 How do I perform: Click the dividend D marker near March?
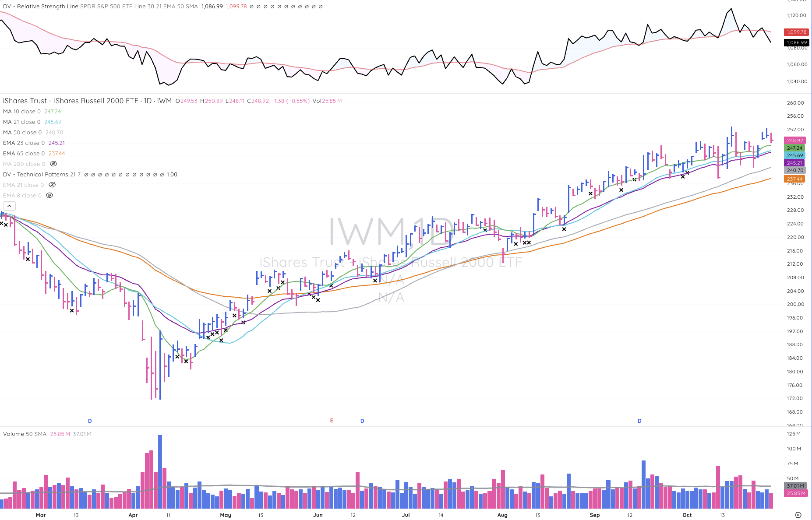[90, 421]
